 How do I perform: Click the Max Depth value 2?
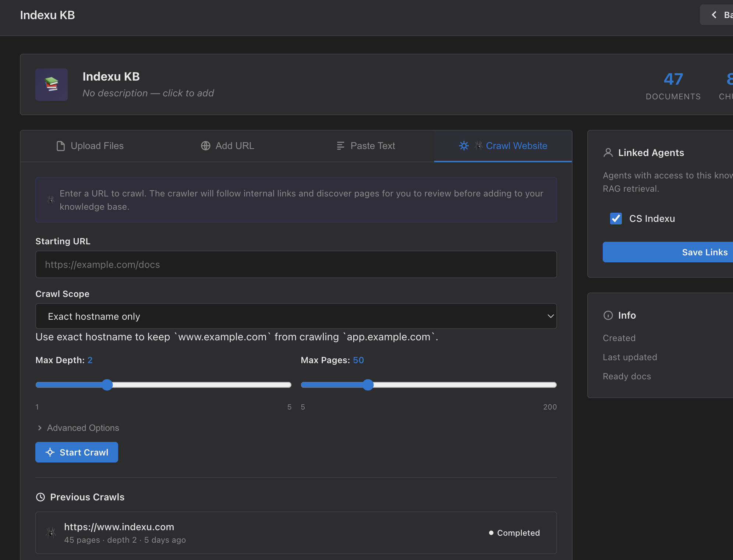point(90,360)
